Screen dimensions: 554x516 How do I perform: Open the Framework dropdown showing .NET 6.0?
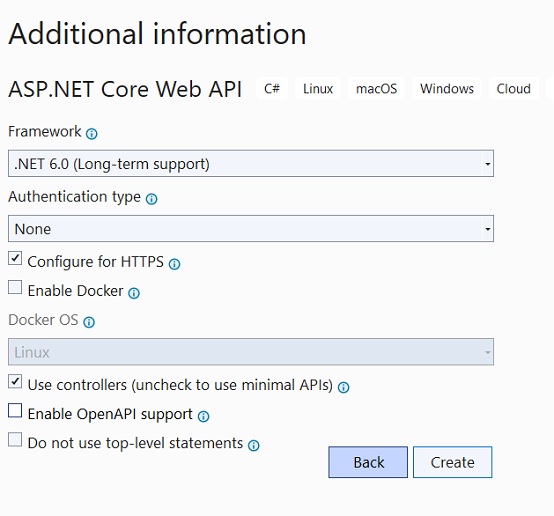(x=251, y=164)
